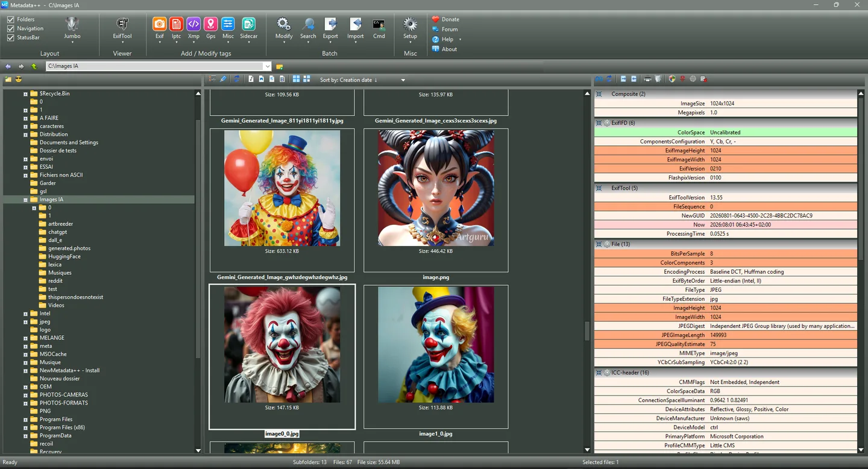This screenshot has height=469, width=868.
Task: Expand the Program Files (x86) folder
Action: point(26,427)
